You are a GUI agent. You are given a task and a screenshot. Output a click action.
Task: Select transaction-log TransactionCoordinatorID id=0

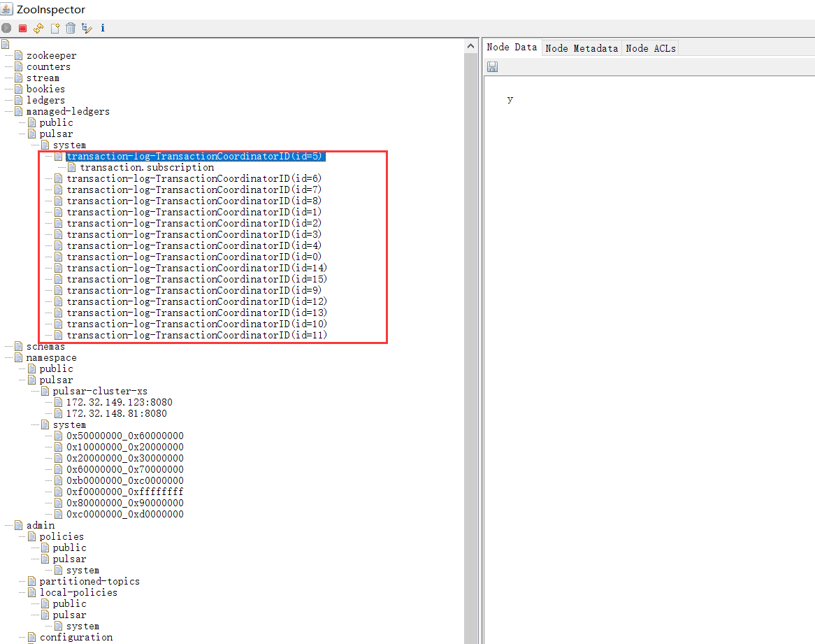194,257
